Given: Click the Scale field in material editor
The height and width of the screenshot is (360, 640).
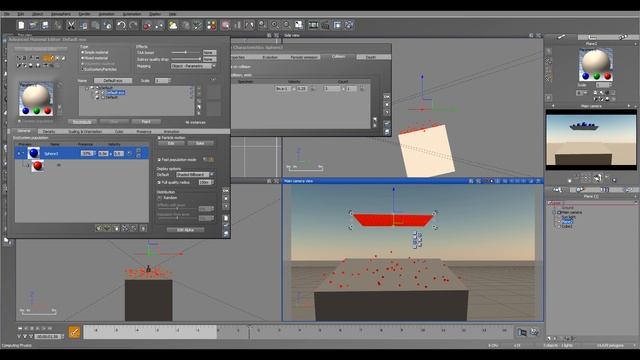Looking at the screenshot, I should pos(162,81).
